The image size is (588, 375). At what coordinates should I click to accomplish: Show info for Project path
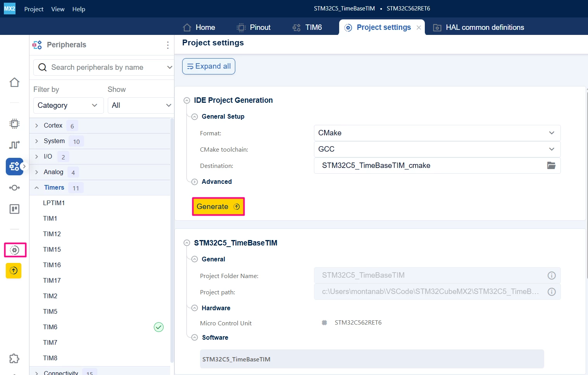click(x=552, y=292)
